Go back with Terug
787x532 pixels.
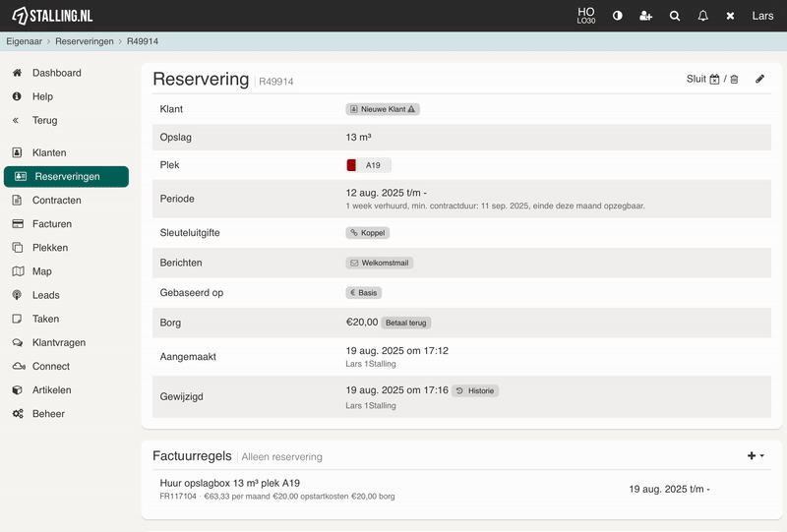(x=44, y=120)
